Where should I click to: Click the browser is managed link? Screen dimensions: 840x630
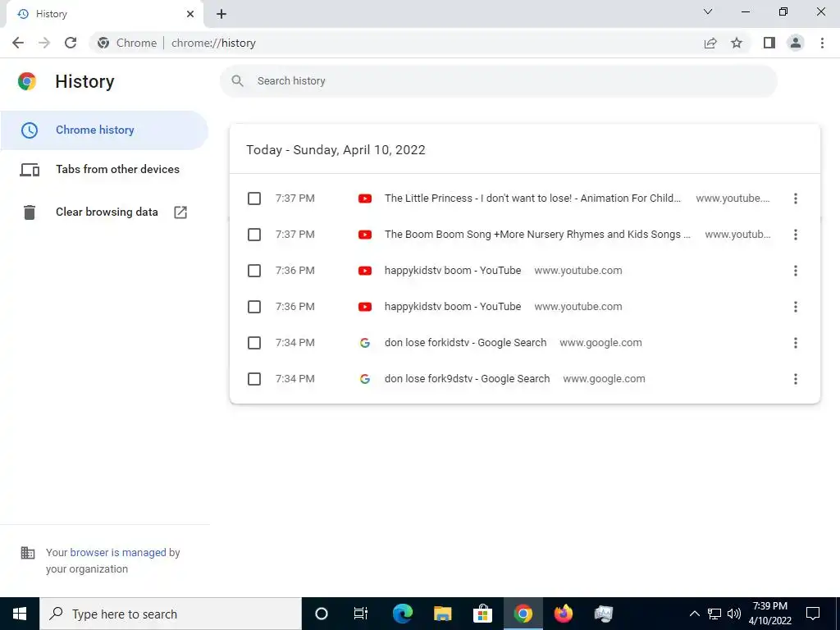coord(118,552)
